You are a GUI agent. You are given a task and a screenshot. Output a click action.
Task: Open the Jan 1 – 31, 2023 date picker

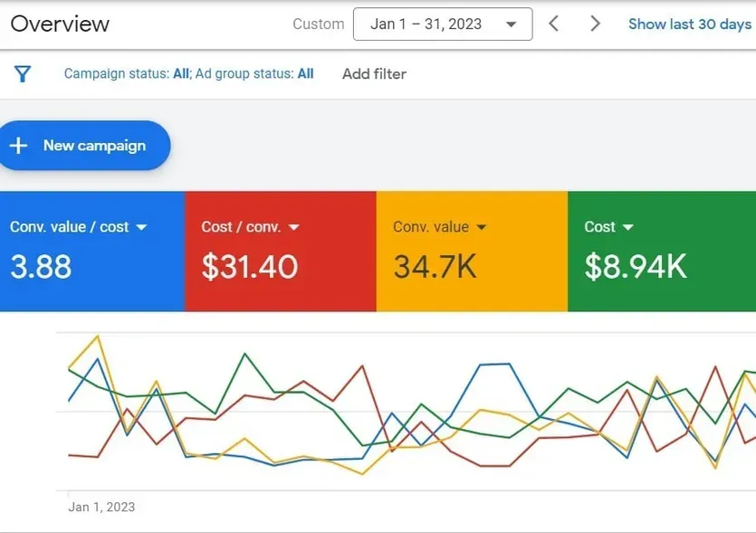click(443, 24)
